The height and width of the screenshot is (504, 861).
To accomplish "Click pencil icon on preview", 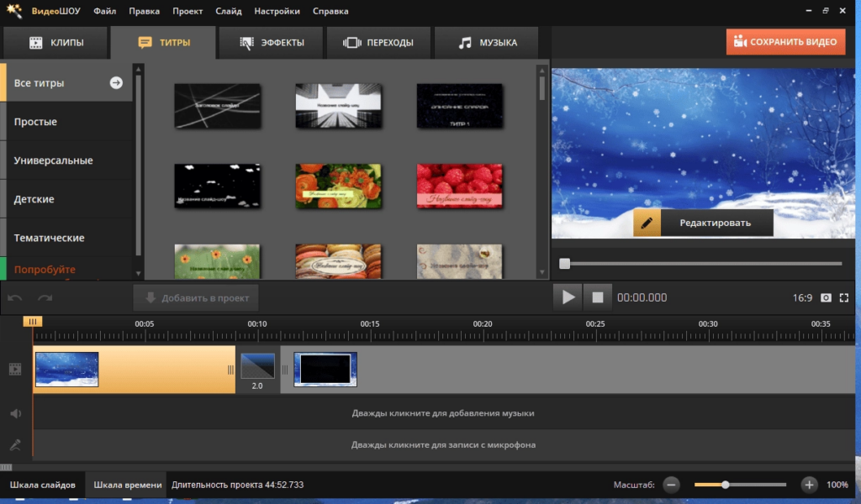I will coord(647,223).
